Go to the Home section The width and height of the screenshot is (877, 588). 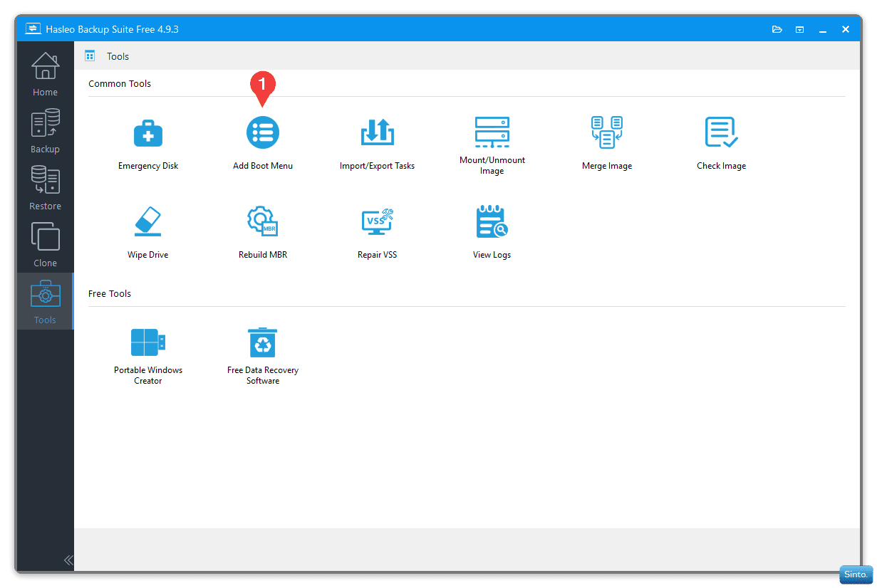[45, 74]
